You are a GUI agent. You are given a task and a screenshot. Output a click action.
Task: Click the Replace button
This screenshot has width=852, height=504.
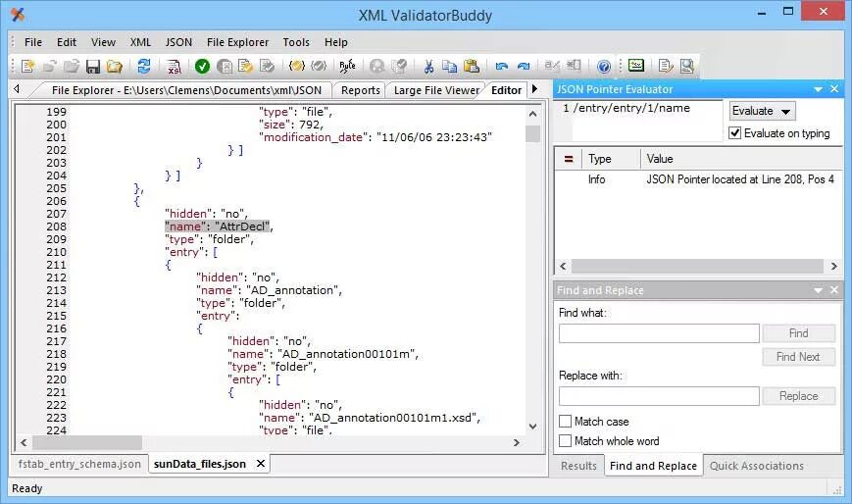(x=798, y=396)
